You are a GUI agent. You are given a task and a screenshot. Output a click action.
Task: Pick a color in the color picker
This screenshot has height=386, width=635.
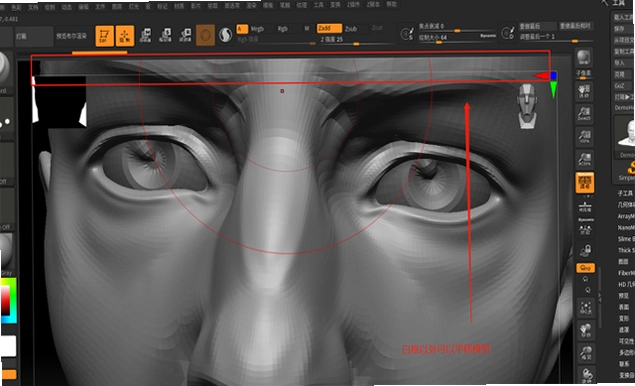[8, 300]
